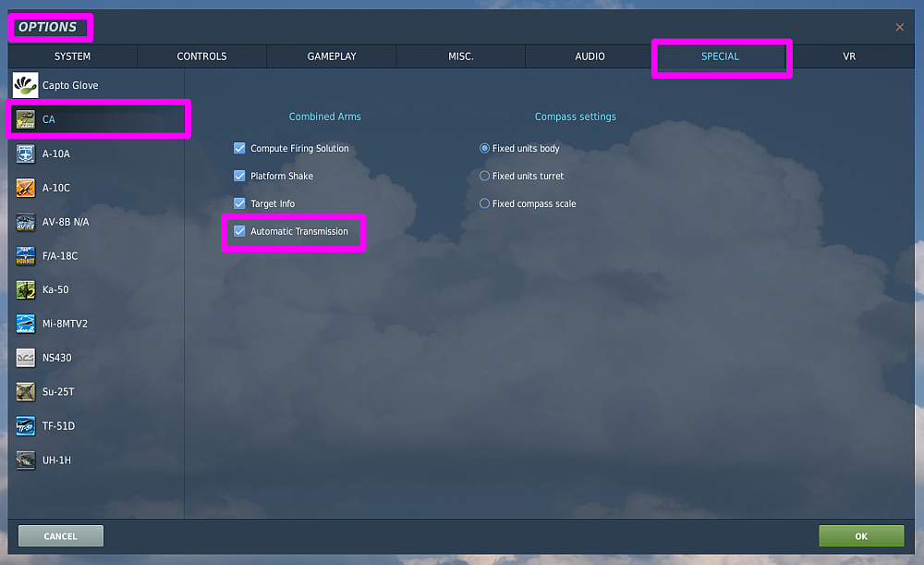The image size is (924, 565).
Task: Choose the Fixed units turret radio option
Action: tap(484, 176)
